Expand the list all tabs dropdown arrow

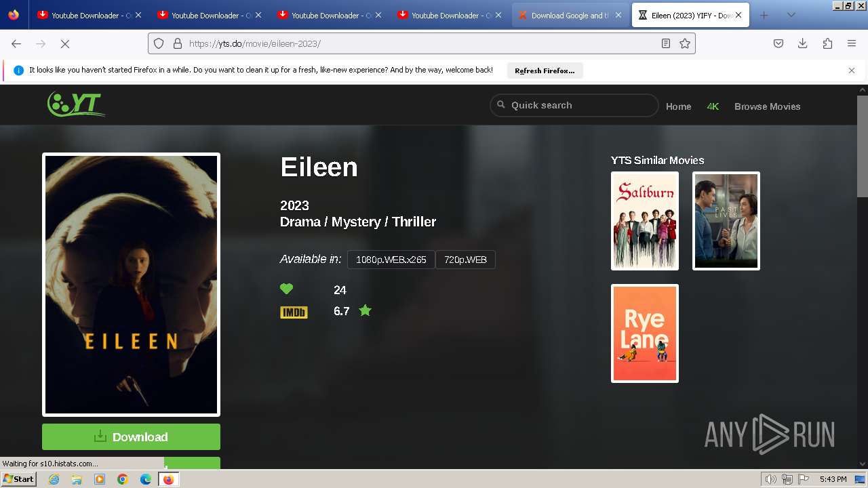click(791, 15)
